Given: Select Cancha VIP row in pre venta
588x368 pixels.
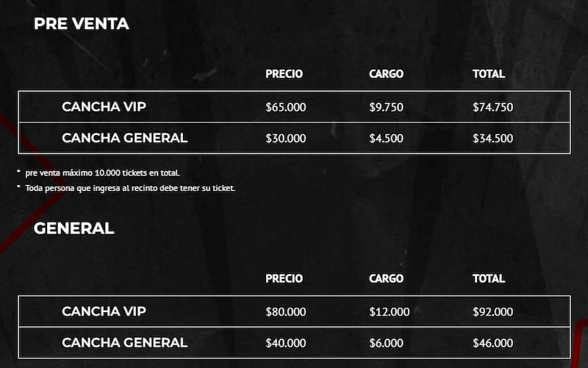Looking at the screenshot, I should click(x=104, y=107).
